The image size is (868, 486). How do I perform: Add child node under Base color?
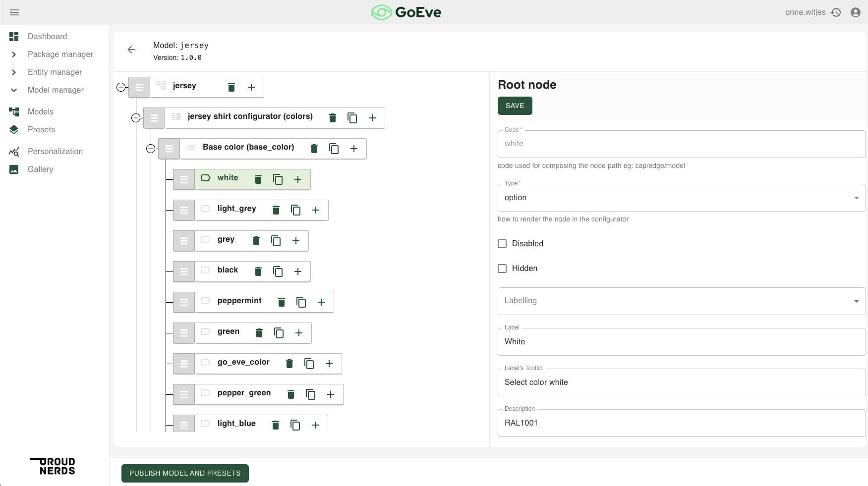pyautogui.click(x=354, y=149)
